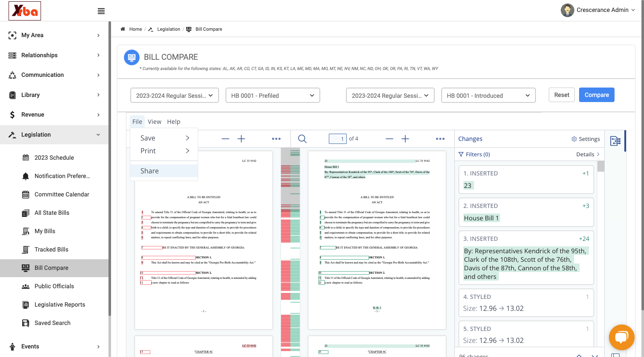
Task: Click the Reset button
Action: [562, 95]
